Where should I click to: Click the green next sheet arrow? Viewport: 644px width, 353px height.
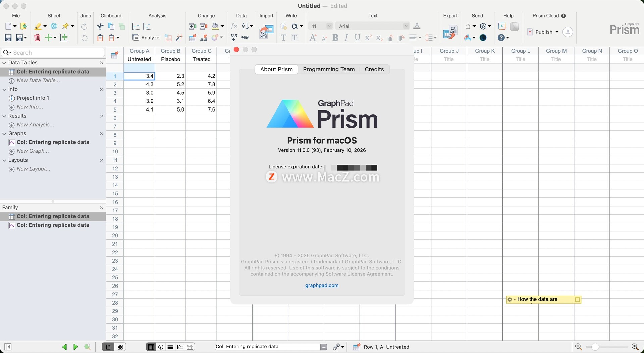(76, 347)
